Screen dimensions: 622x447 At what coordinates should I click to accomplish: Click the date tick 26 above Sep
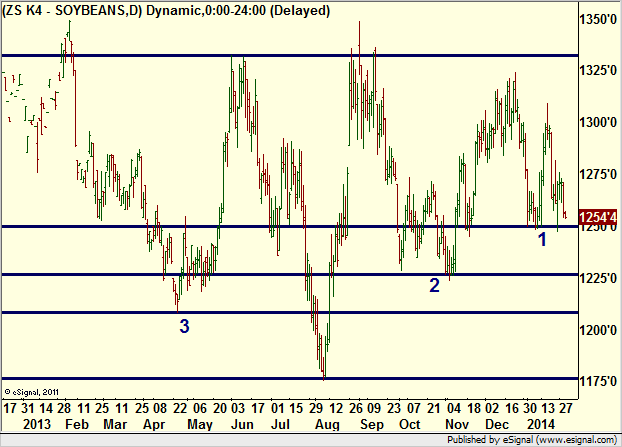[356, 408]
